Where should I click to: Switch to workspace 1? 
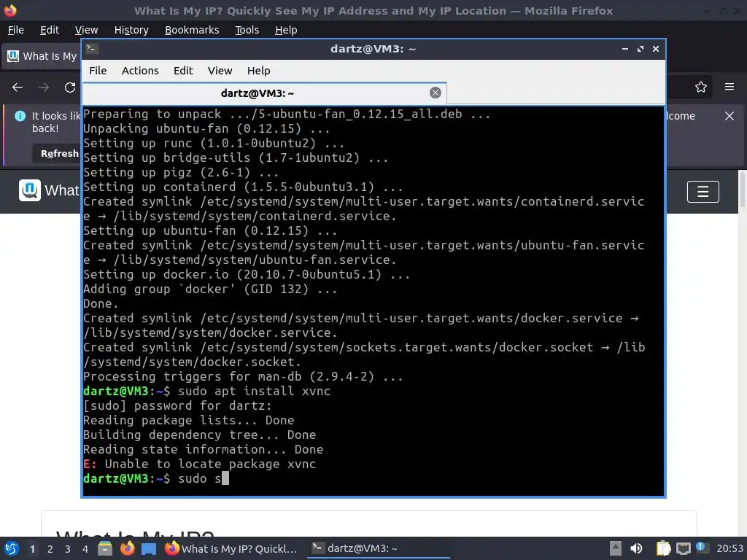pos(32,549)
